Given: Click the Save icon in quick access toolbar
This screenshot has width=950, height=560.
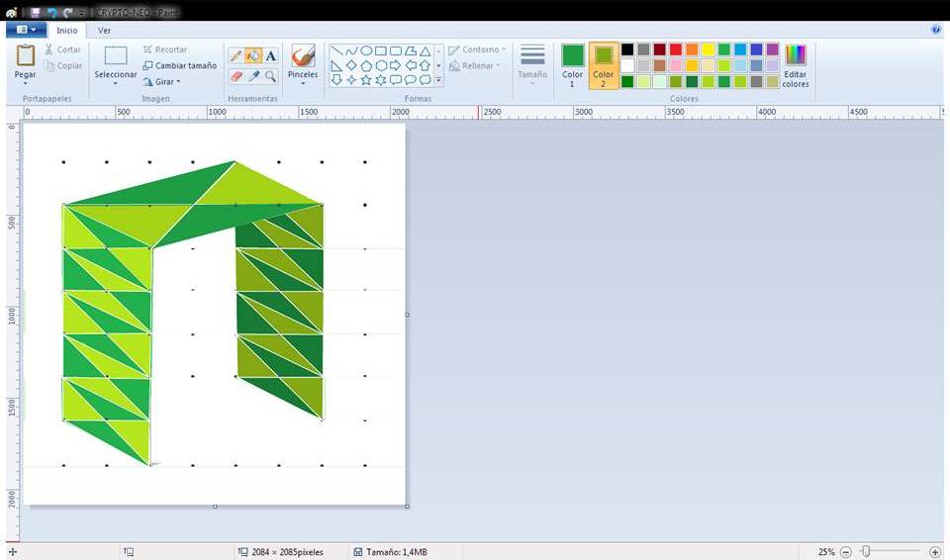Looking at the screenshot, I should 36,12.
